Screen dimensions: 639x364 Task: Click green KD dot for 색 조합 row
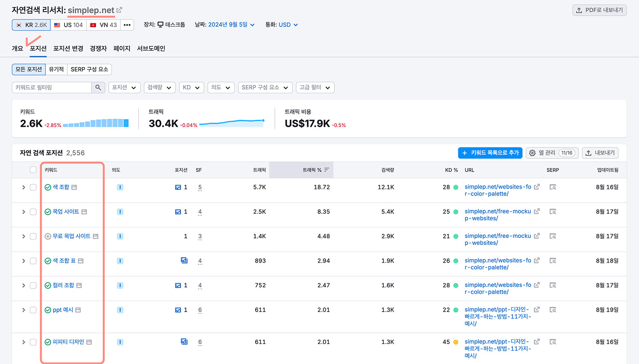click(x=456, y=187)
